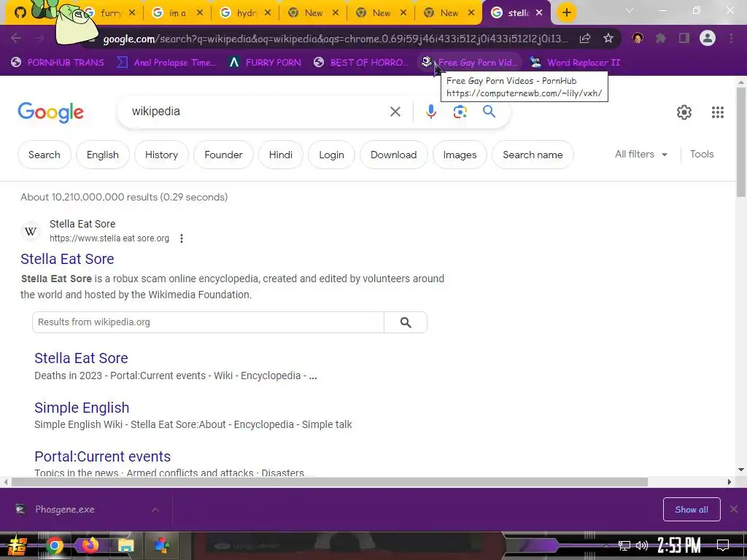The height and width of the screenshot is (560, 747).
Task: Share this page from the address bar
Action: point(585,39)
